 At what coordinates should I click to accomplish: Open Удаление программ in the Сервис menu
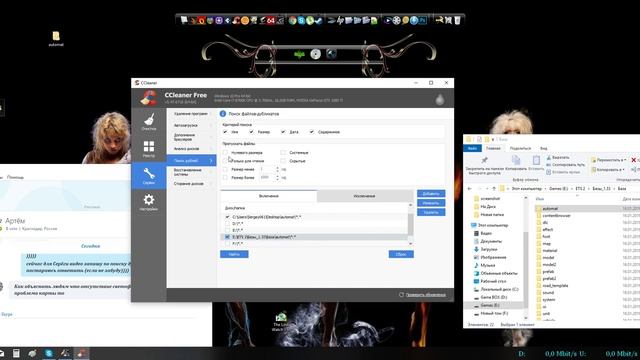click(191, 114)
